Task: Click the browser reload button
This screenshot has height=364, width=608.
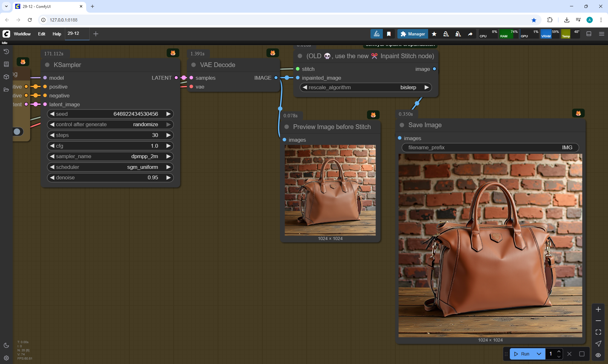Action: click(x=30, y=20)
